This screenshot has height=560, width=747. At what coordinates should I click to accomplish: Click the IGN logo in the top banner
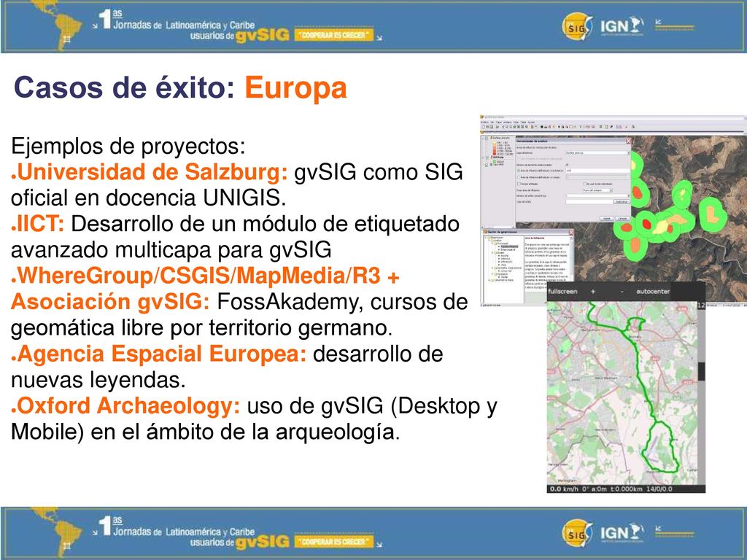[622, 26]
